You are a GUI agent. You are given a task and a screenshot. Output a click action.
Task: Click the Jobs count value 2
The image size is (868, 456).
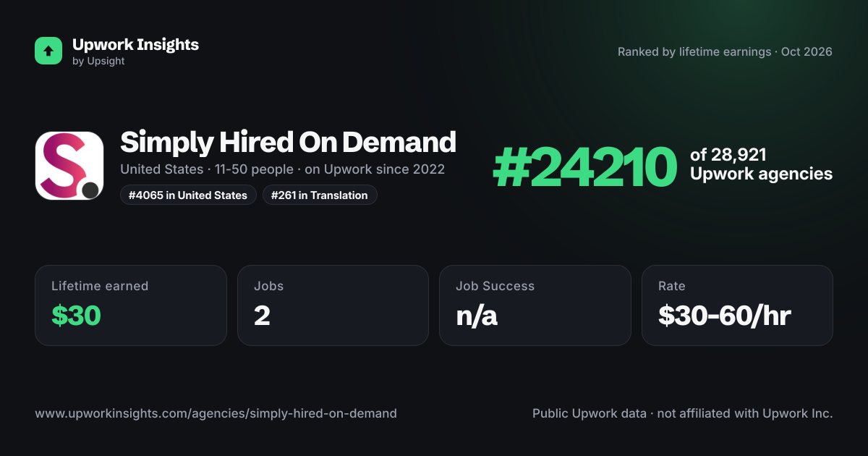pos(262,316)
